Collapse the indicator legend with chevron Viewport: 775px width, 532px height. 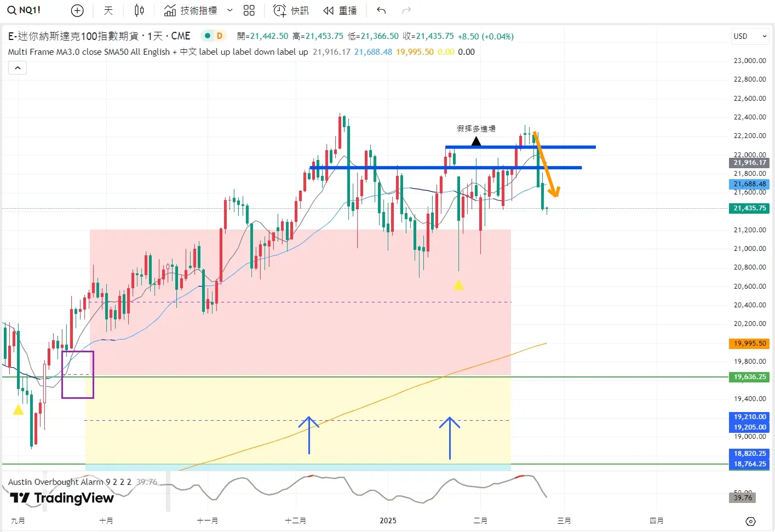point(18,68)
